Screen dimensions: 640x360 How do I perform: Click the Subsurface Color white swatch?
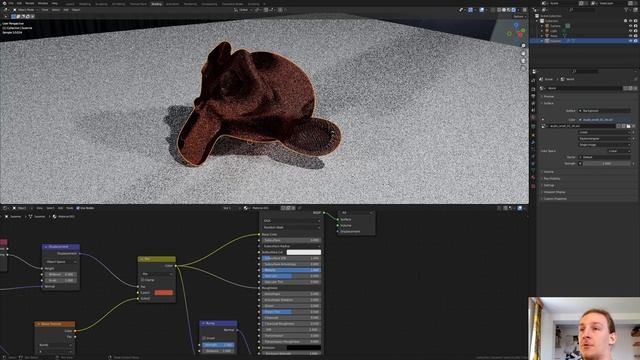coord(304,252)
